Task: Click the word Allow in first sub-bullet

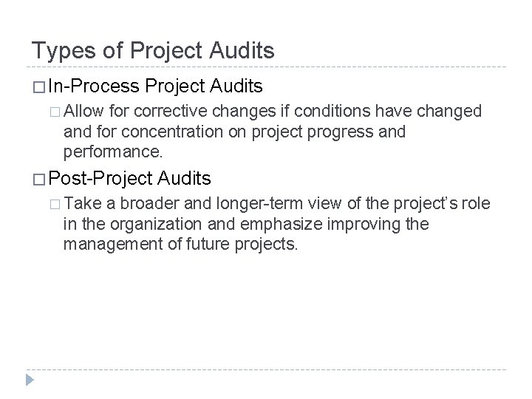Action: coord(83,111)
